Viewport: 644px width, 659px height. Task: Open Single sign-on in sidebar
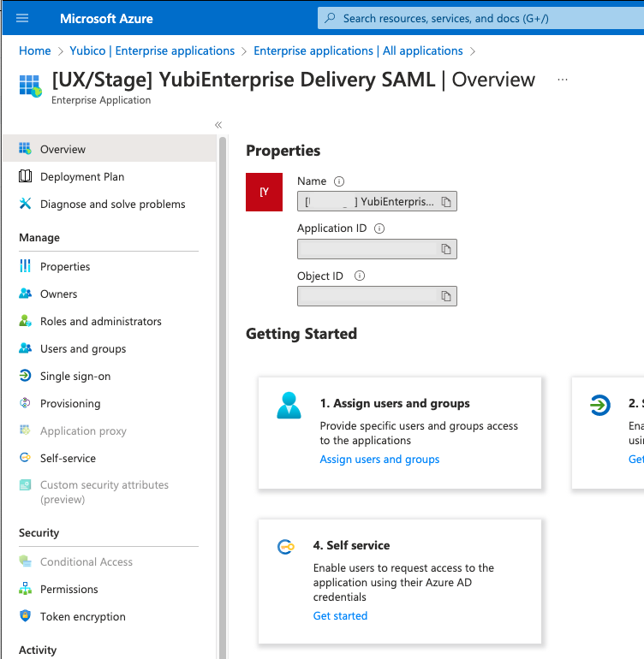[x=75, y=377]
